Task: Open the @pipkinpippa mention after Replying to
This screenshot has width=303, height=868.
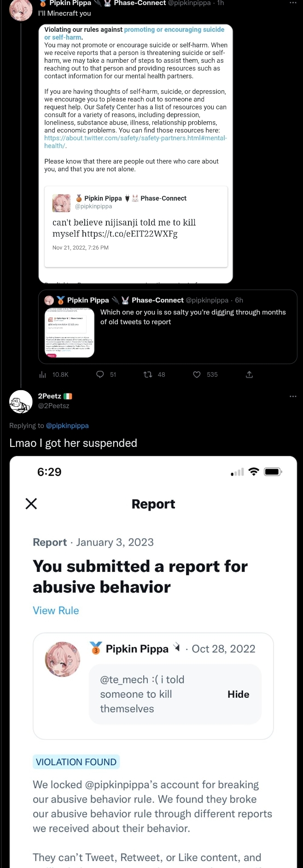Action: tap(67, 425)
